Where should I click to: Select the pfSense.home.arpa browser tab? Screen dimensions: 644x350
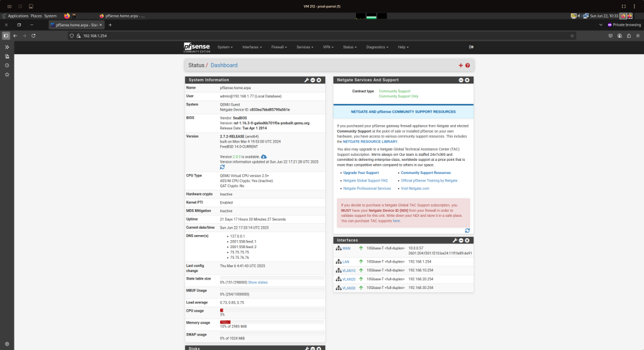pyautogui.click(x=76, y=25)
